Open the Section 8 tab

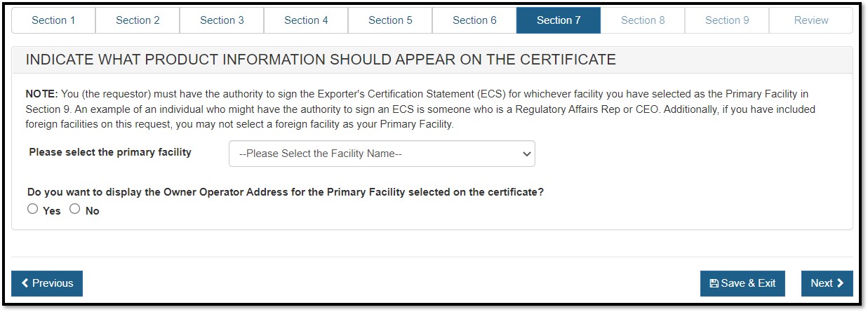point(643,20)
